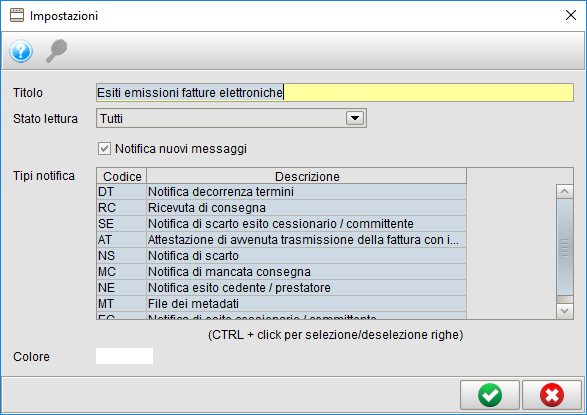The height and width of the screenshot is (415, 587).
Task: Select row Notifica di mancata consegna
Action: [x=282, y=272]
